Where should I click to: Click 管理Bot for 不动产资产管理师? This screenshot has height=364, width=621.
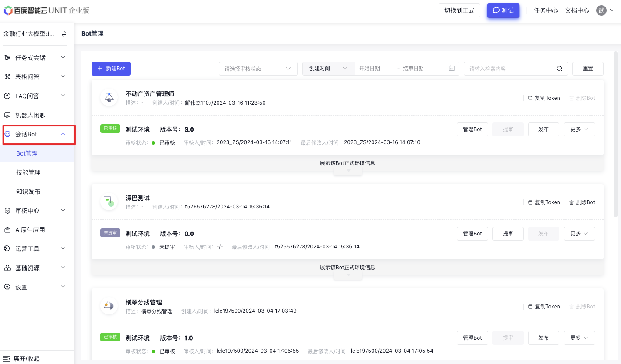pyautogui.click(x=472, y=129)
